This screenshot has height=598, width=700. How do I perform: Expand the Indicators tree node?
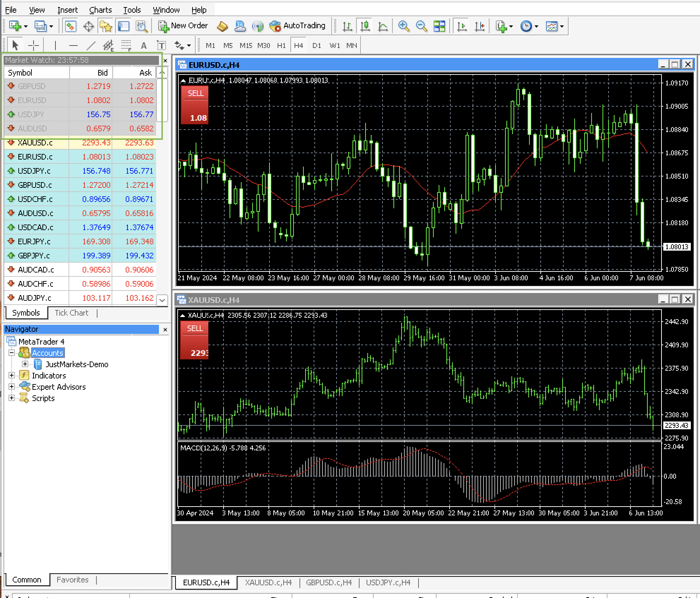point(12,375)
